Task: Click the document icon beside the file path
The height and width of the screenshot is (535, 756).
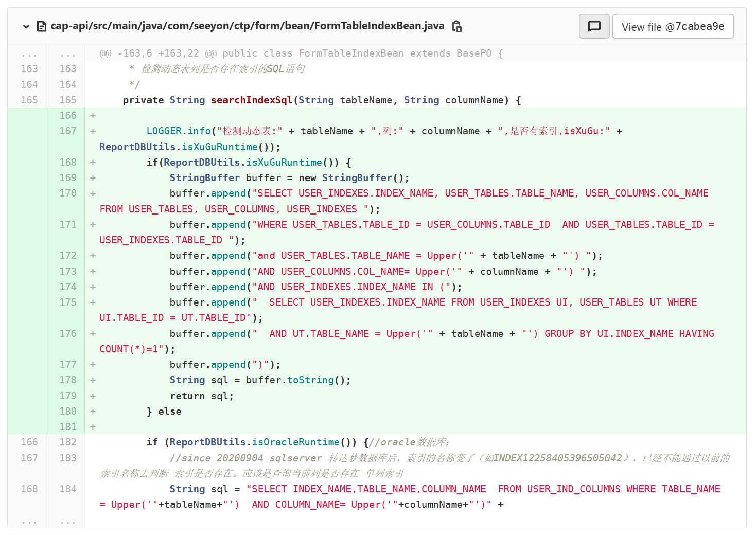Action: (42, 26)
